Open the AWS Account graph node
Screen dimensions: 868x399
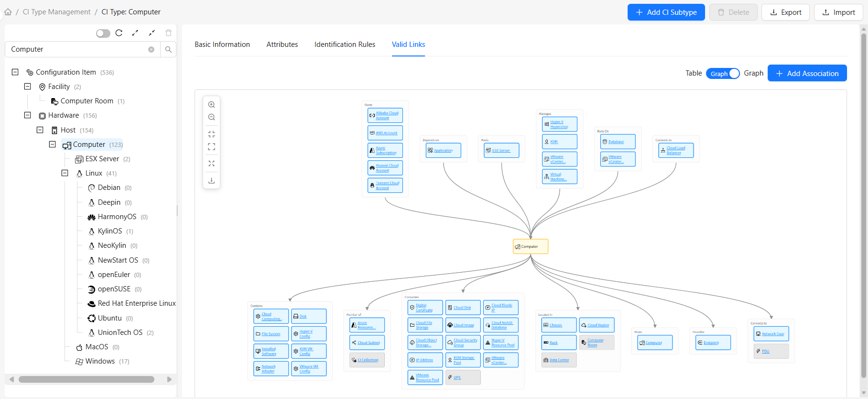(x=385, y=133)
